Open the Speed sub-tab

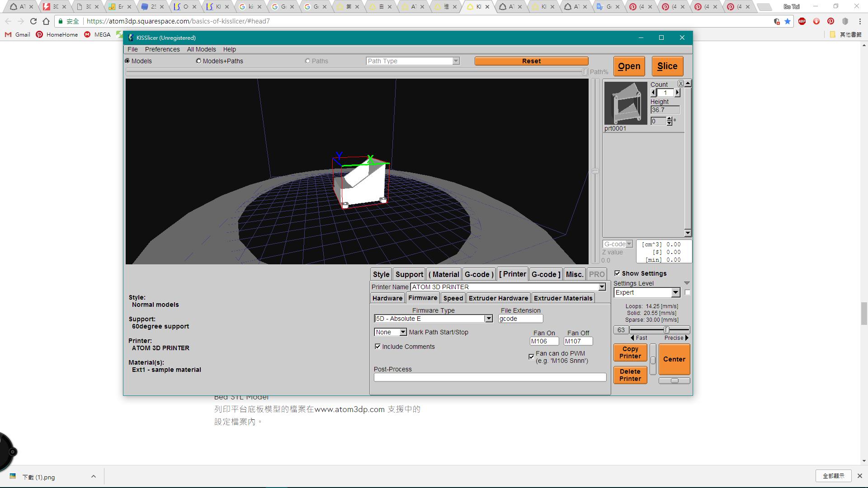pos(453,298)
